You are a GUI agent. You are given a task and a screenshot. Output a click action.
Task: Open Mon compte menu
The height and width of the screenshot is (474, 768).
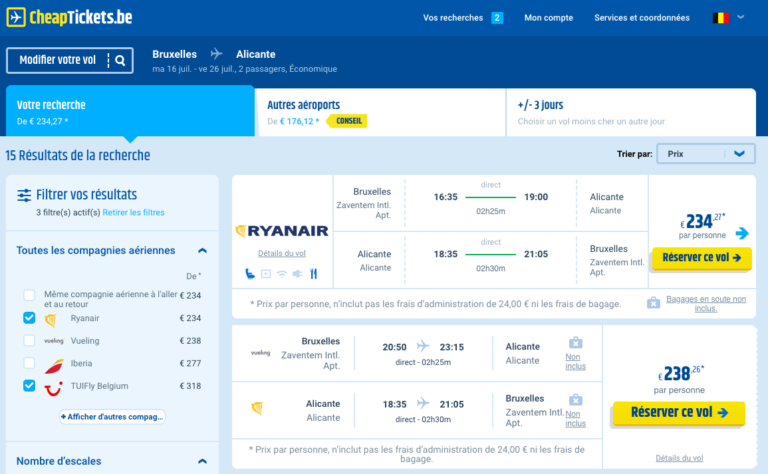549,18
